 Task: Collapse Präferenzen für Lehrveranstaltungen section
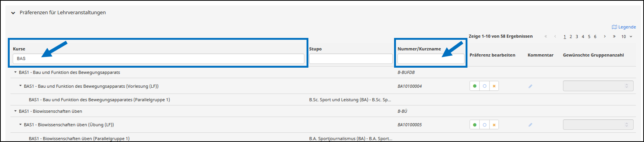click(x=13, y=13)
